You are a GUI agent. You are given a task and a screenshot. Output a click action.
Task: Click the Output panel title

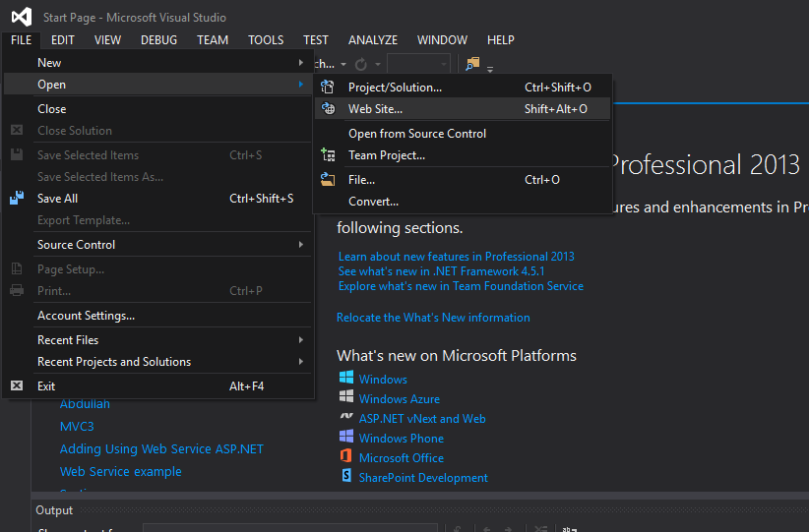(x=54, y=509)
